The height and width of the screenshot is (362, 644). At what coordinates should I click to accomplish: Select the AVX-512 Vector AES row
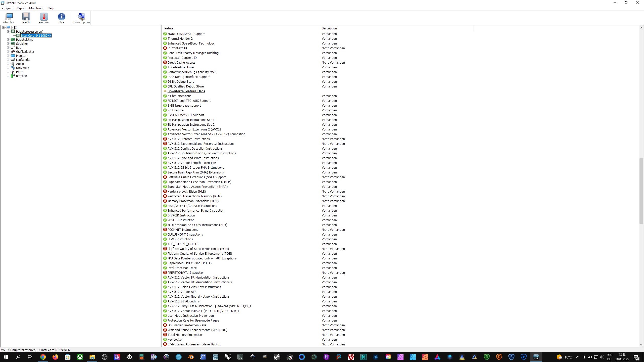pos(182,292)
